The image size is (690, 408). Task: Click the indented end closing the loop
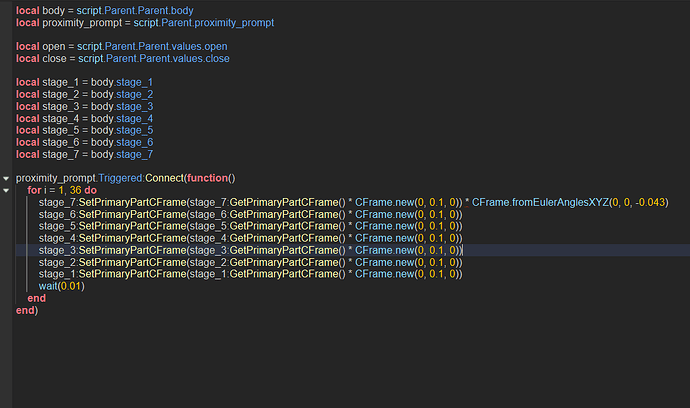tap(37, 298)
